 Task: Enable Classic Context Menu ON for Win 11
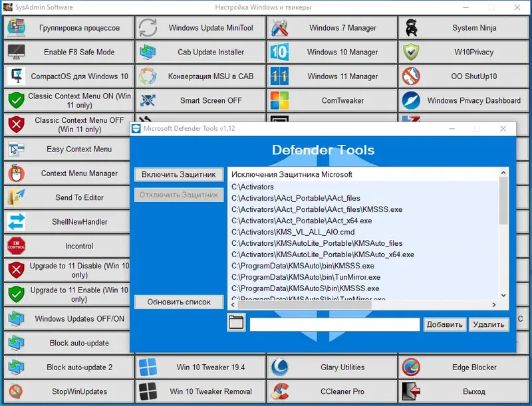66,100
